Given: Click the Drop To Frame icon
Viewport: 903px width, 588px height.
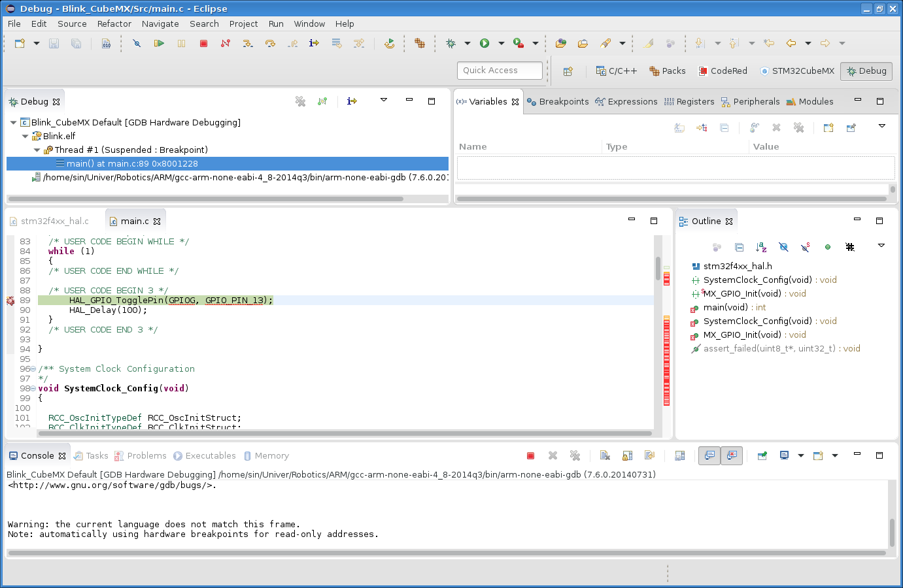Looking at the screenshot, I should click(337, 43).
